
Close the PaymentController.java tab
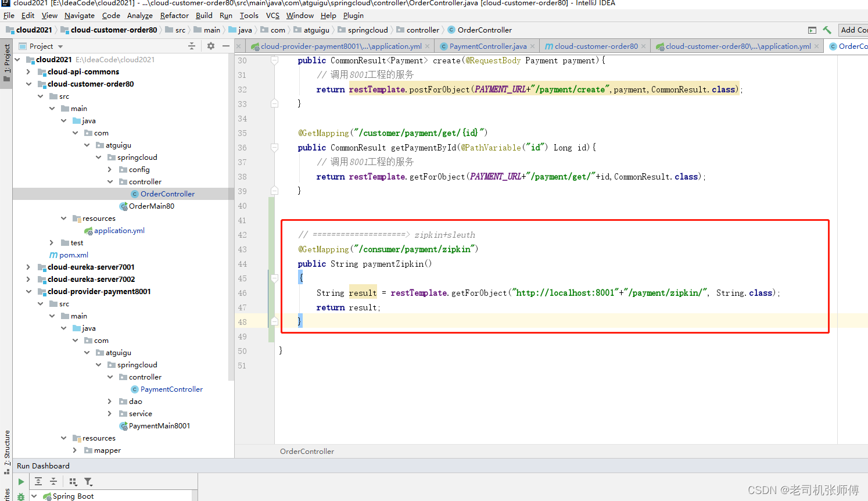[532, 46]
